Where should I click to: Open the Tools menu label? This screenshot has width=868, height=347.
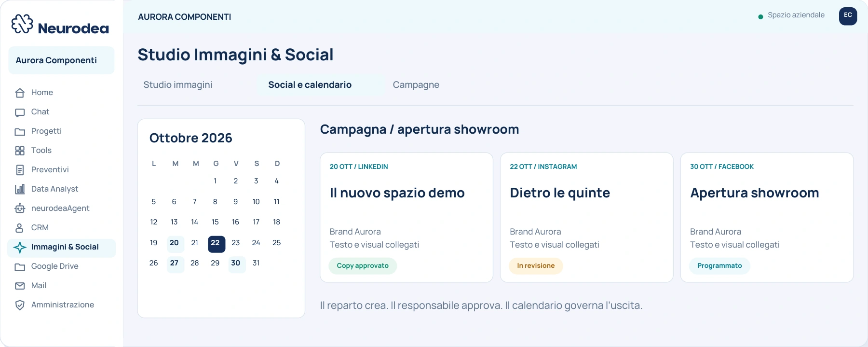pyautogui.click(x=41, y=150)
